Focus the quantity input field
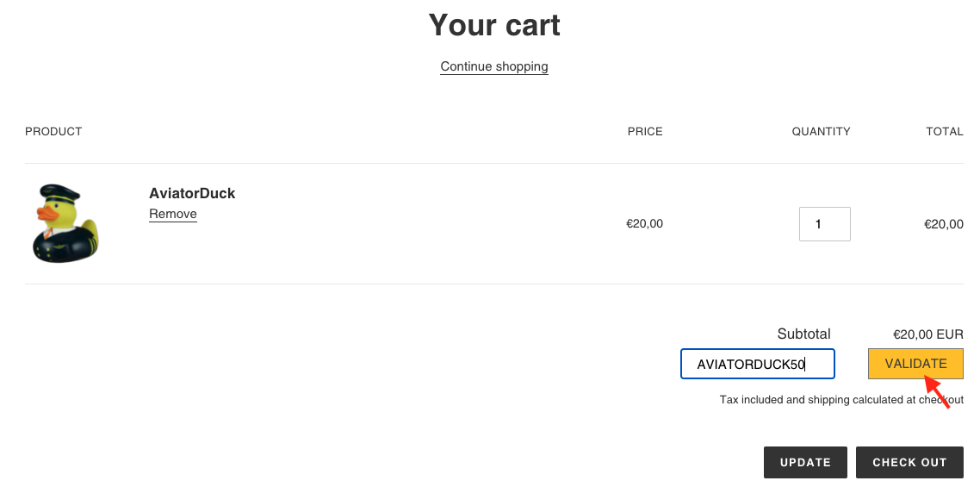Screen dimensions: 980x487 click(824, 224)
